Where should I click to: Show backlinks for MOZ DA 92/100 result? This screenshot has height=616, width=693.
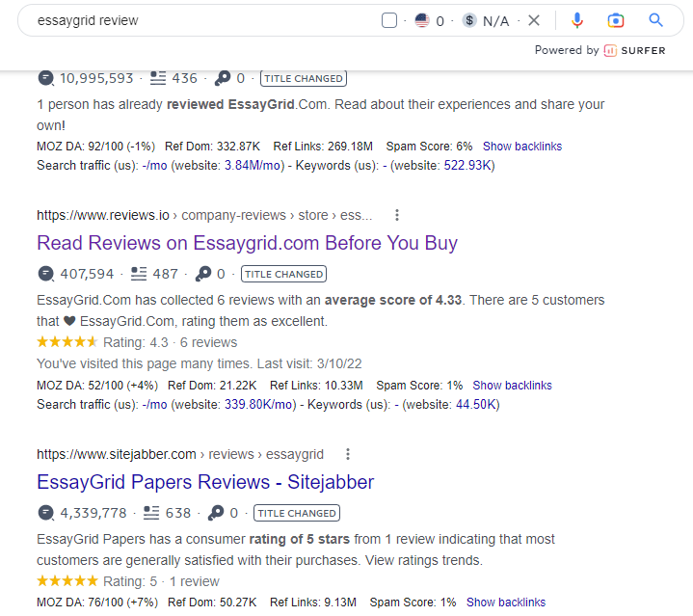(522, 147)
